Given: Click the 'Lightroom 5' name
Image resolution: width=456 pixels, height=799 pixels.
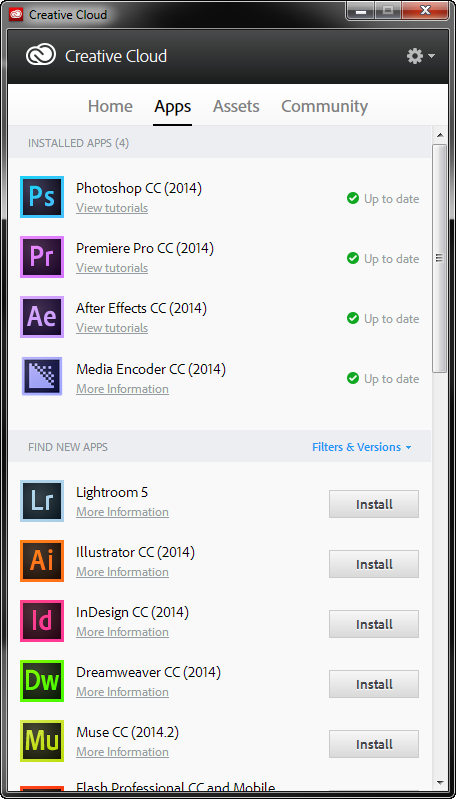Looking at the screenshot, I should (x=112, y=492).
